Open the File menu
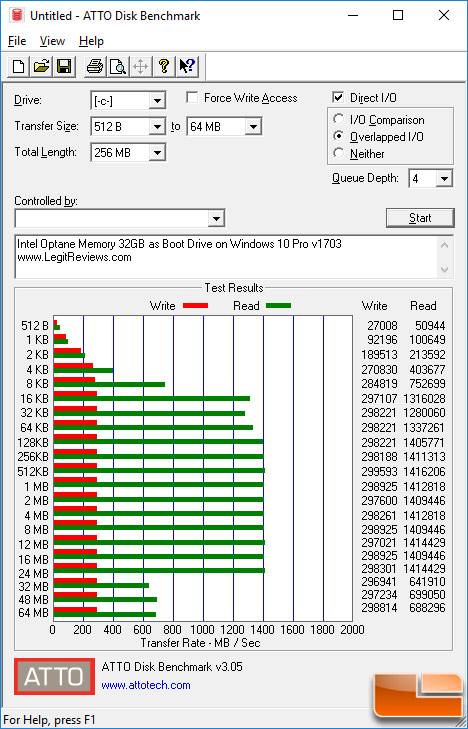Image resolution: width=468 pixels, height=729 pixels. tap(17, 41)
